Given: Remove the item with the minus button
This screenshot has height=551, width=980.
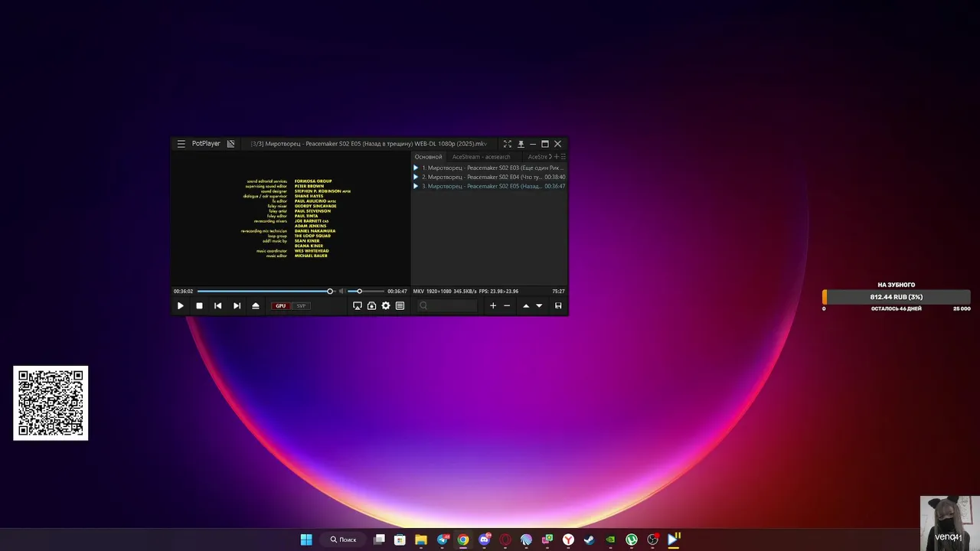Looking at the screenshot, I should (x=507, y=305).
